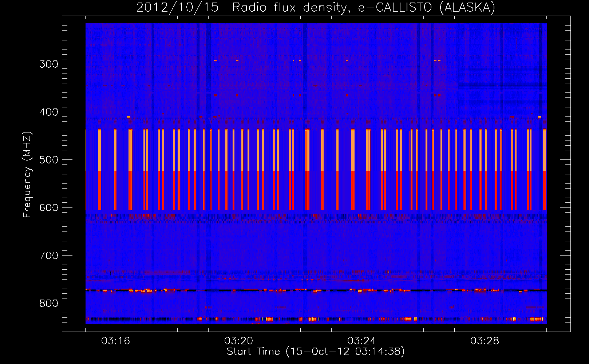Select the 600 frequency tick label
This screenshot has height=364, width=589.
click(x=49, y=208)
